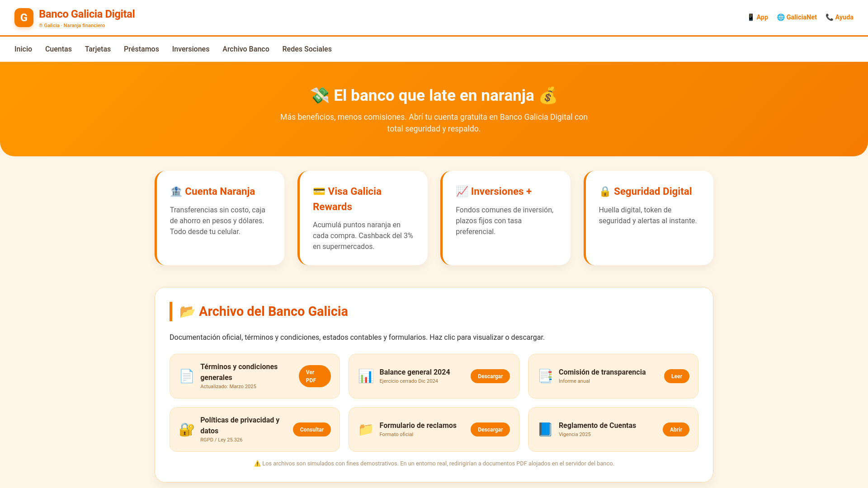Image resolution: width=868 pixels, height=488 pixels.
Task: Click Consultar for Políticas de privacidad
Action: [312, 429]
